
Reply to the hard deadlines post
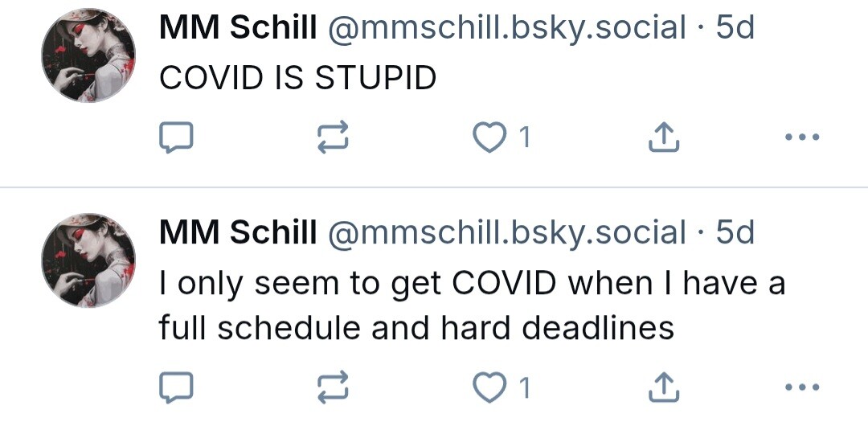click(x=176, y=387)
